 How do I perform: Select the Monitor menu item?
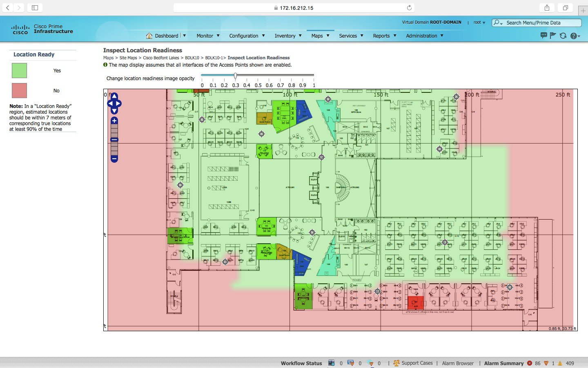[205, 36]
